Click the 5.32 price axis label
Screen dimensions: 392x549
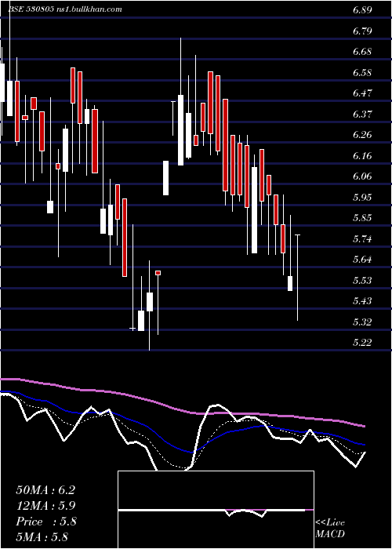pyautogui.click(x=362, y=322)
